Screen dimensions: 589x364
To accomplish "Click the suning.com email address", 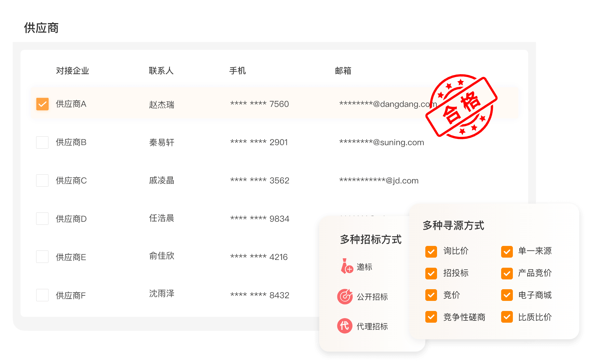I will coord(381,142).
